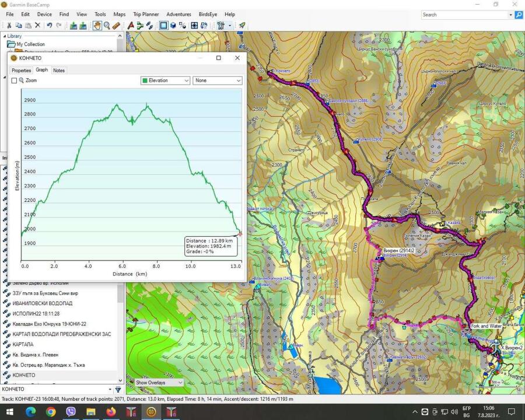Switch to the 2D map view icon
525x420 pixels.
pyautogui.click(x=164, y=26)
